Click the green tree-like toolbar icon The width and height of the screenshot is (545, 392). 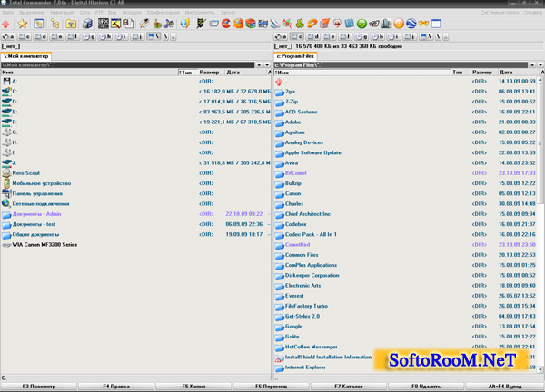(x=300, y=24)
